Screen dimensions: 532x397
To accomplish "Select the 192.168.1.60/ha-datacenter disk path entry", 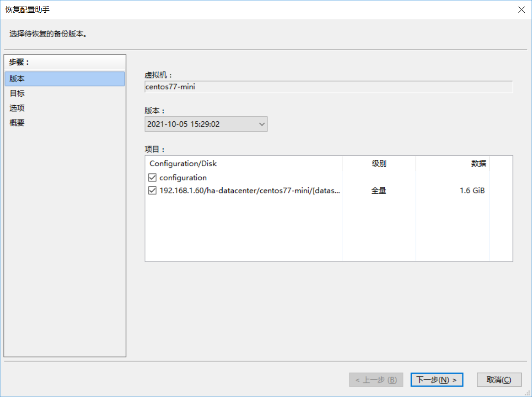I will (x=249, y=191).
